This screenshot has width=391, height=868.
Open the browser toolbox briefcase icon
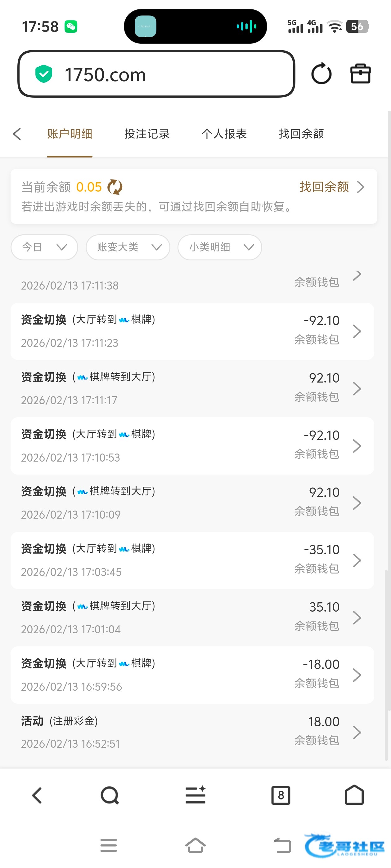[360, 73]
